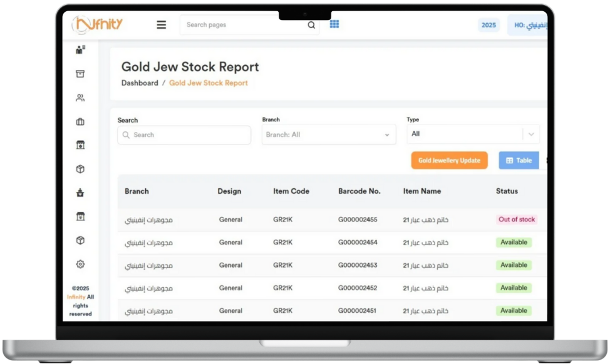Click the Infinity logo
This screenshot has width=610, height=364.
97,24
